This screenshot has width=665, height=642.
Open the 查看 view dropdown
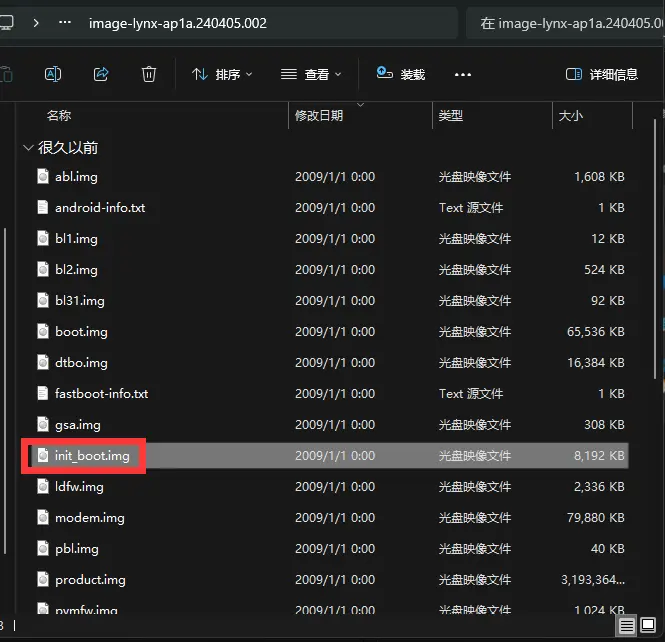pyautogui.click(x=311, y=75)
